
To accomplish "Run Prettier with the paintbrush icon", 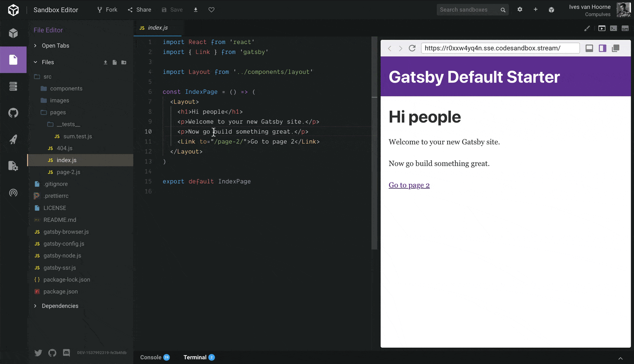I will pyautogui.click(x=587, y=28).
